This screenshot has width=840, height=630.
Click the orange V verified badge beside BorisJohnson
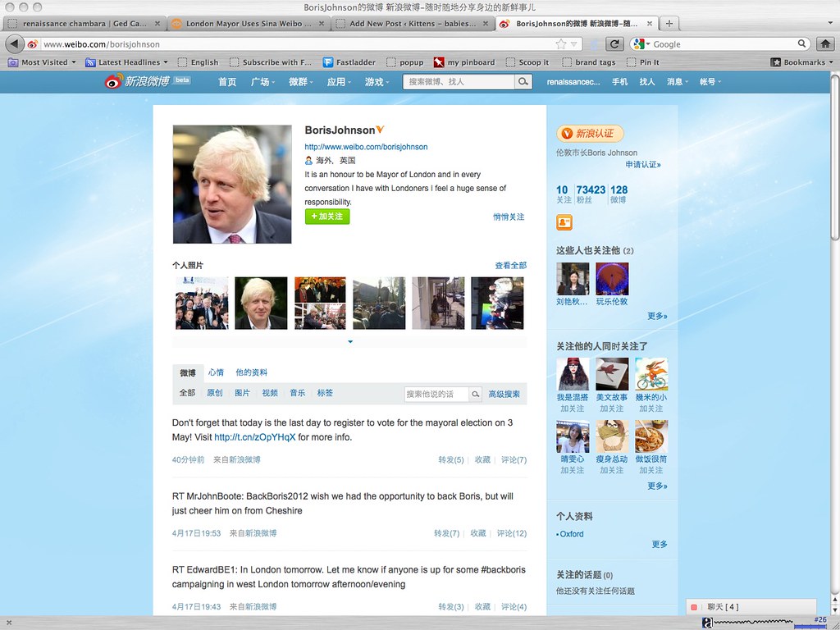point(380,129)
